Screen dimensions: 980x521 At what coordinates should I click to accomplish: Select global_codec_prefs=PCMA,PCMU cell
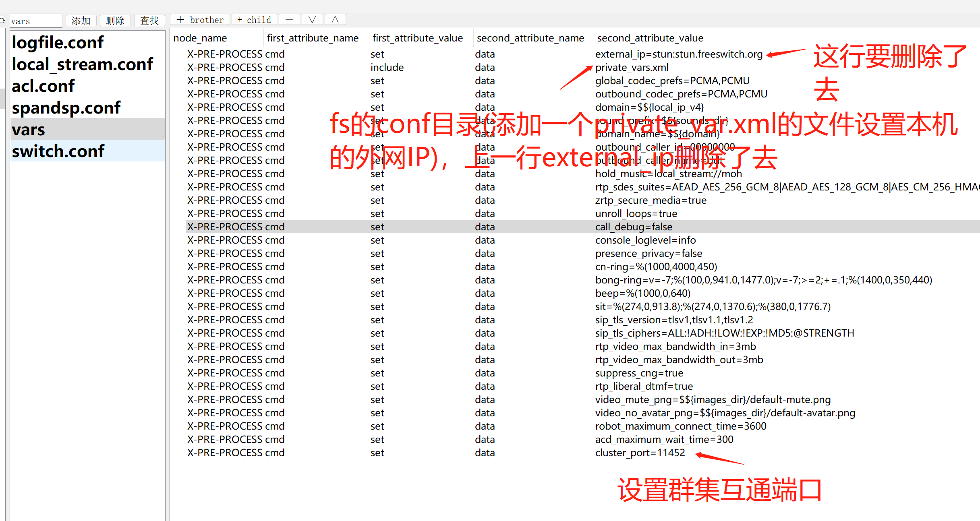(x=672, y=81)
